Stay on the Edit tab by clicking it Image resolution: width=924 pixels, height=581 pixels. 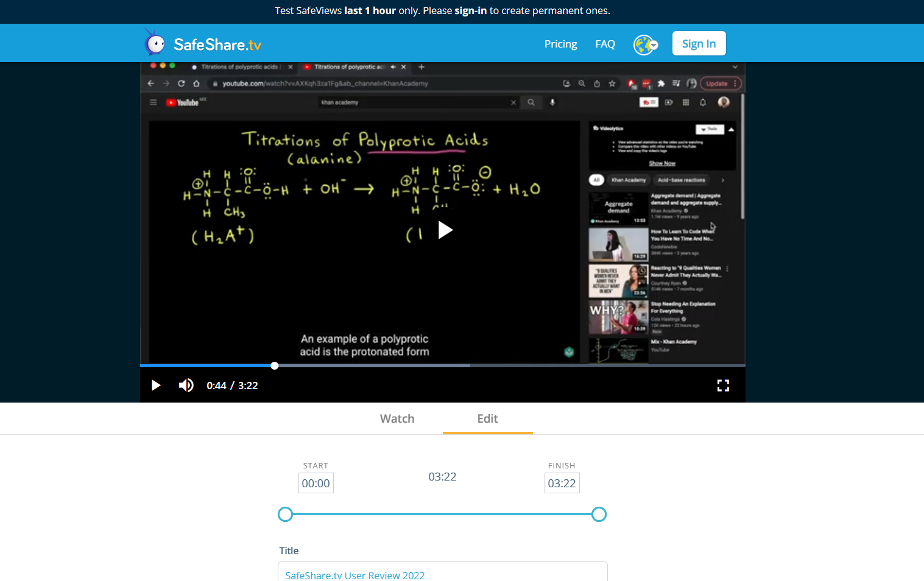point(487,418)
